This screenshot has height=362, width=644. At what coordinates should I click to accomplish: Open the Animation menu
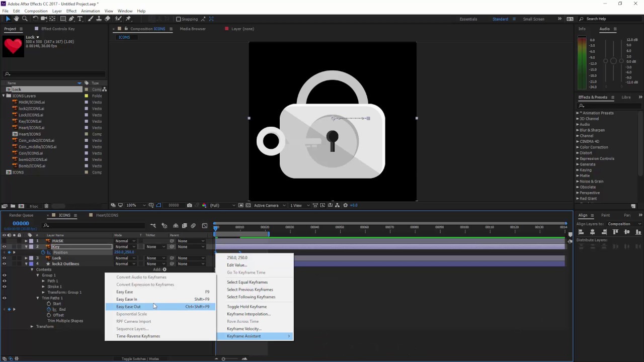pyautogui.click(x=90, y=11)
